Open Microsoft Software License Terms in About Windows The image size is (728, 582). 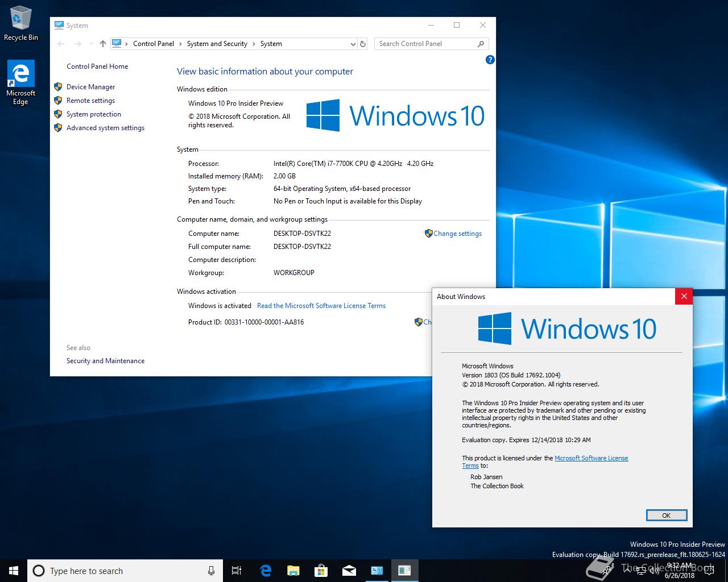[x=591, y=458]
